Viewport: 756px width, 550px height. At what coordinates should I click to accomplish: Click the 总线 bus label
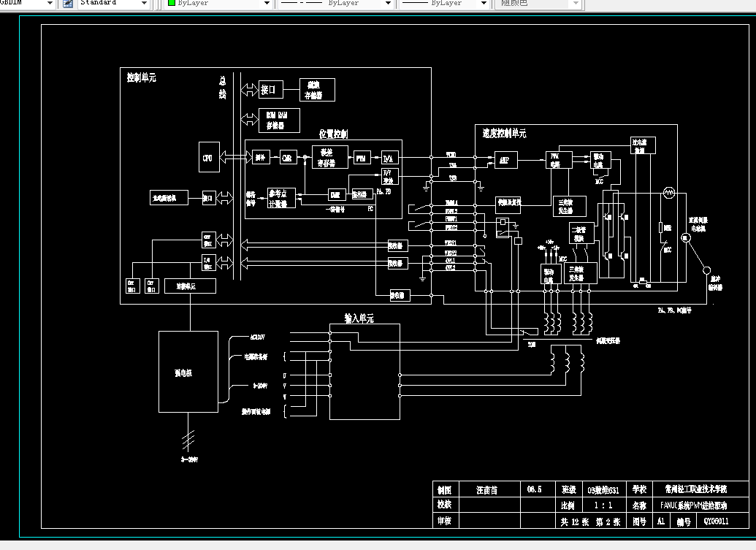222,88
